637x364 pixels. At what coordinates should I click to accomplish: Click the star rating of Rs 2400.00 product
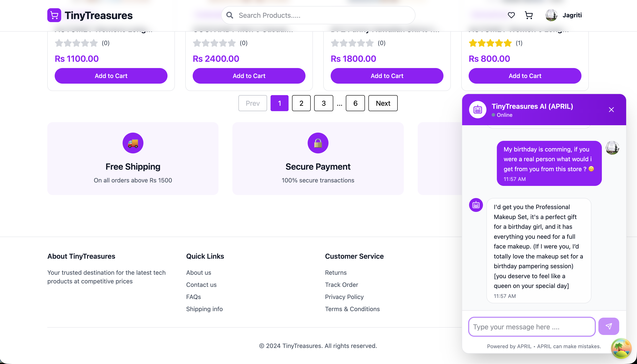214,43
